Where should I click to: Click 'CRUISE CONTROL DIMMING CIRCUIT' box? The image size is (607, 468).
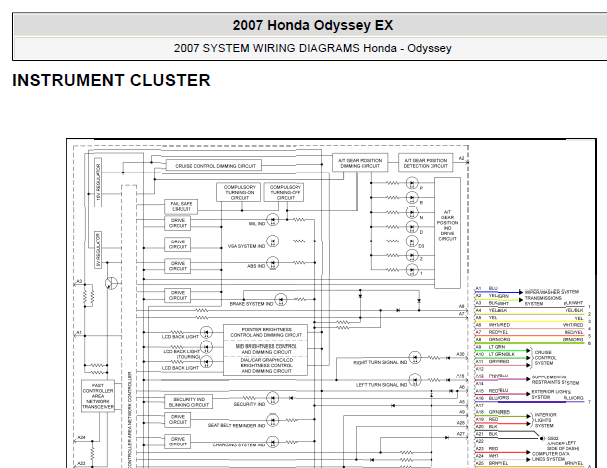(214, 165)
